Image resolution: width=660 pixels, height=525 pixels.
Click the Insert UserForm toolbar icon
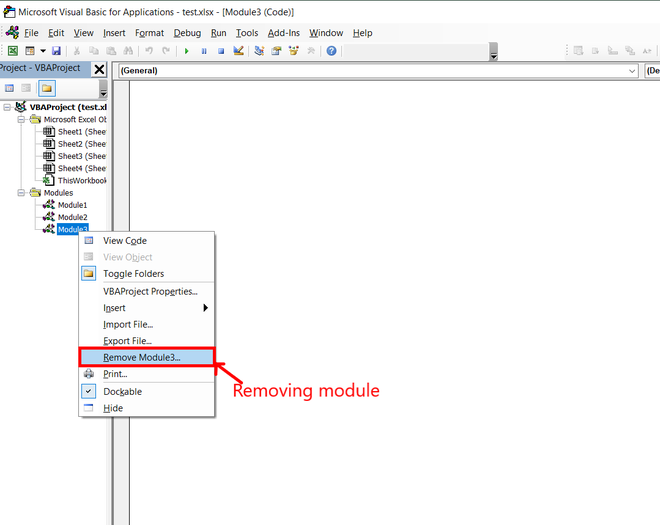click(30, 51)
